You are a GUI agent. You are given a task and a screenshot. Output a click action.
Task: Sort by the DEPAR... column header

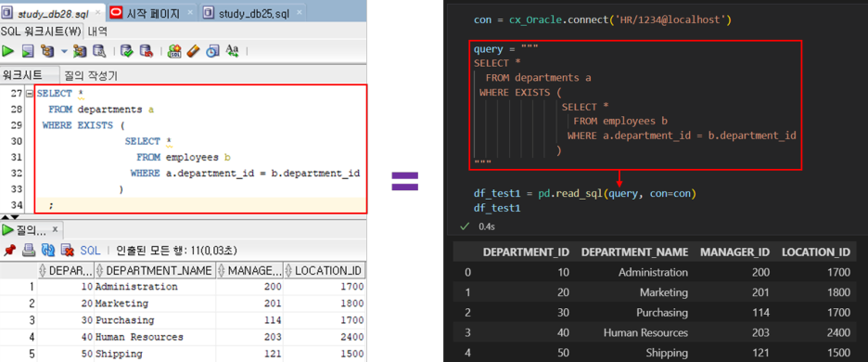(65, 270)
